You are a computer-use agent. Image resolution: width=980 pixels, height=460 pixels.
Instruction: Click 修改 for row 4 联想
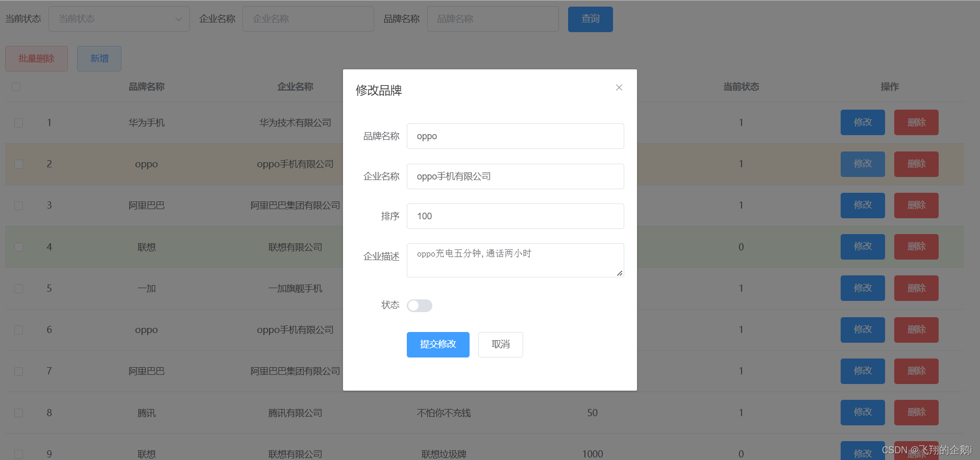[863, 247]
